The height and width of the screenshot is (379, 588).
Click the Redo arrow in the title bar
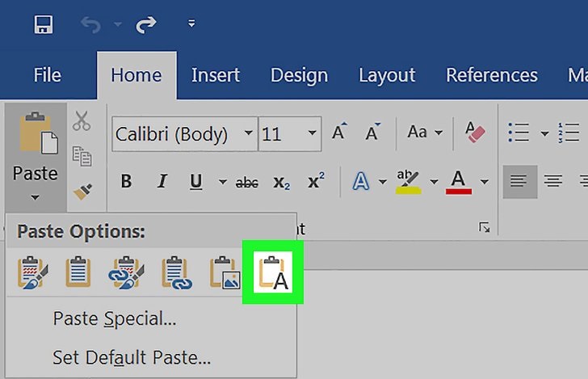[146, 24]
